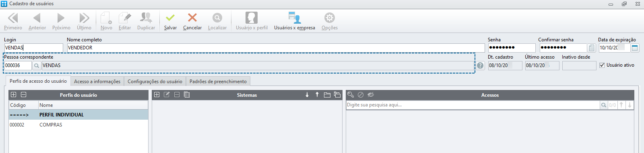
Task: Click the Pessoa correspondente code field 000036
Action: (18, 65)
